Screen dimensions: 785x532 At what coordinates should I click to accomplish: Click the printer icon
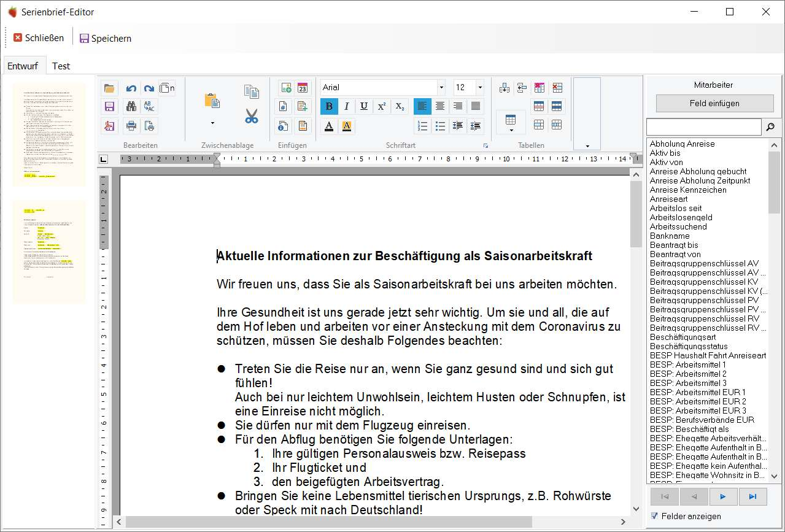pyautogui.click(x=131, y=126)
